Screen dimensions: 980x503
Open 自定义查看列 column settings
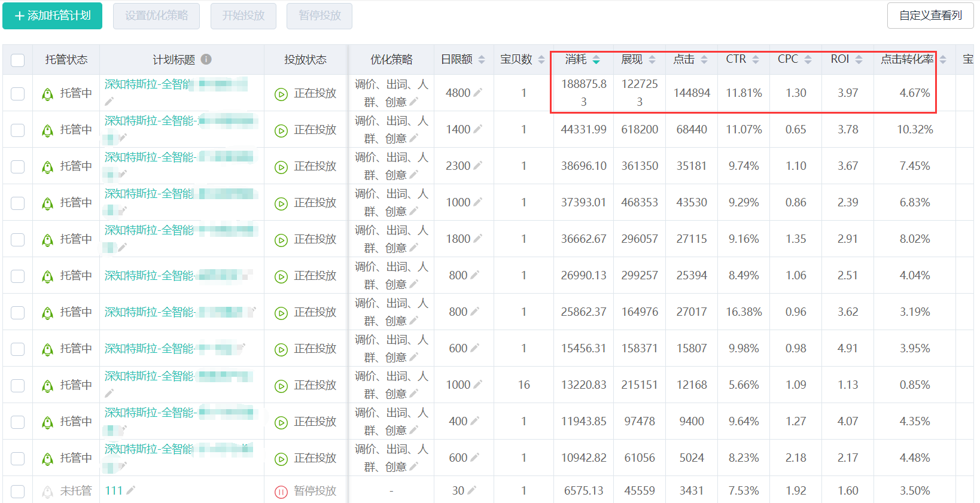coord(930,16)
